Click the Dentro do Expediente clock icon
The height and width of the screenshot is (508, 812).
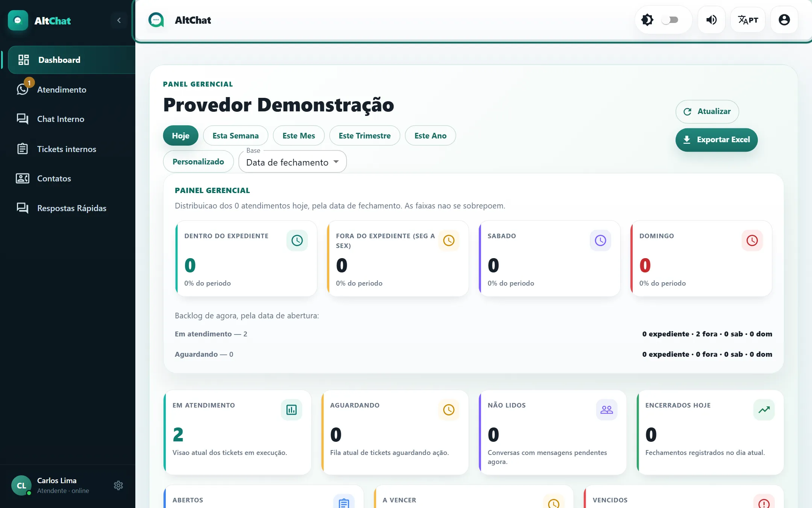pos(297,240)
